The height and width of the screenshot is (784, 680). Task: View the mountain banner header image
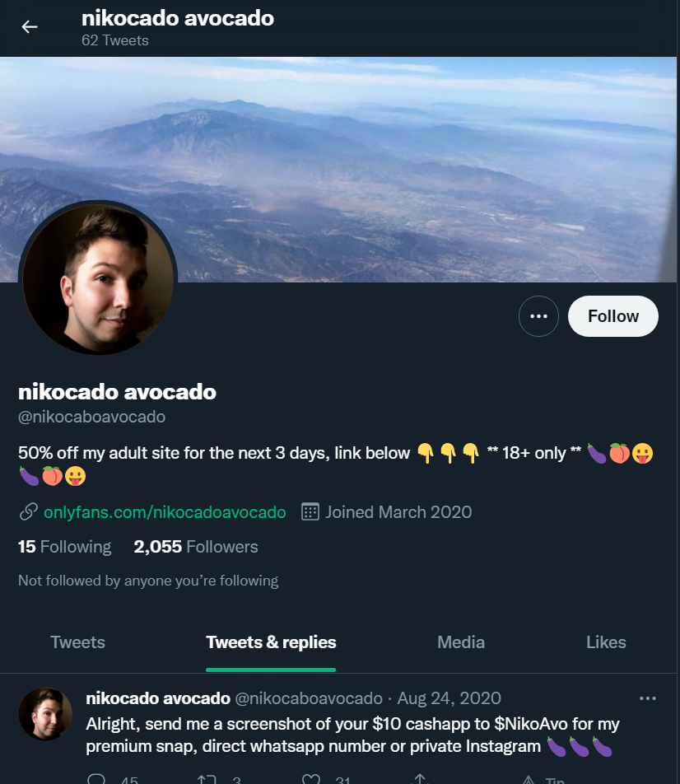click(x=340, y=169)
